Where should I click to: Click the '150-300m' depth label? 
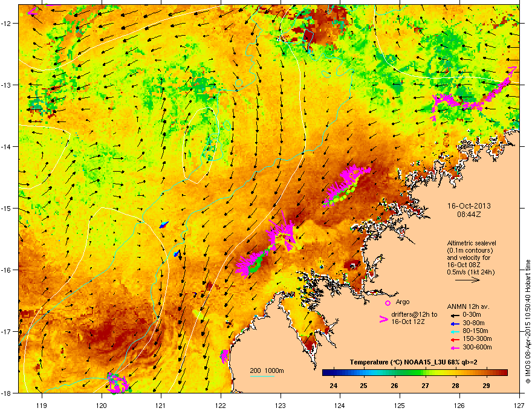[477, 338]
